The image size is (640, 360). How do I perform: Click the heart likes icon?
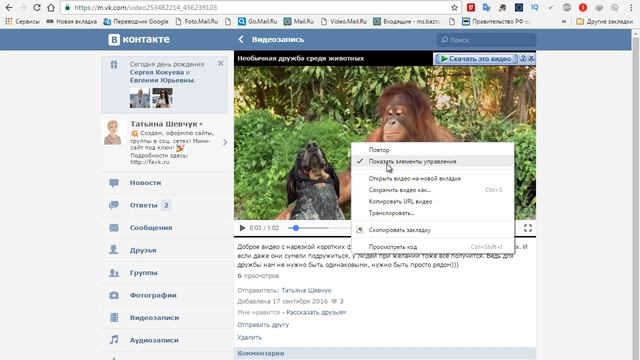tap(334, 301)
